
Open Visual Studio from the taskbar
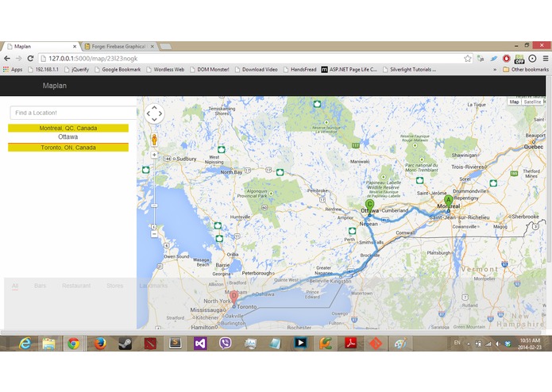[200, 343]
